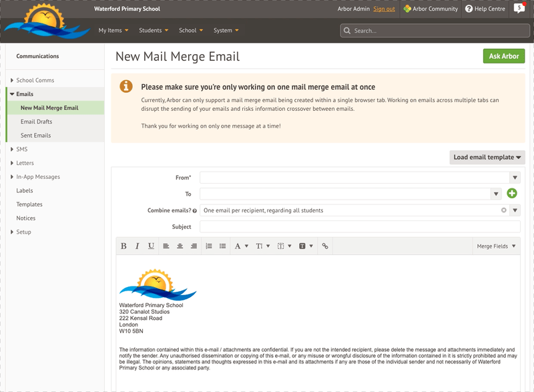Open Sent Emails in sidebar
This screenshot has width=534, height=392.
tap(35, 136)
